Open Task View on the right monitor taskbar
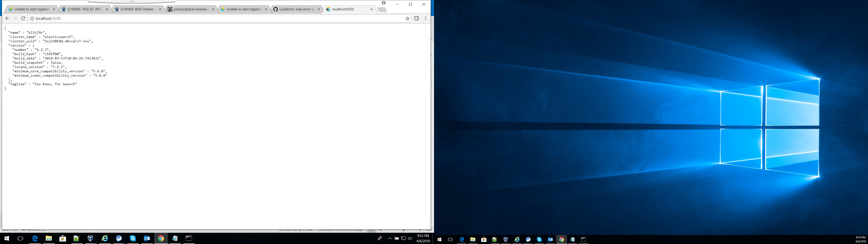The image size is (868, 244). coord(450,240)
